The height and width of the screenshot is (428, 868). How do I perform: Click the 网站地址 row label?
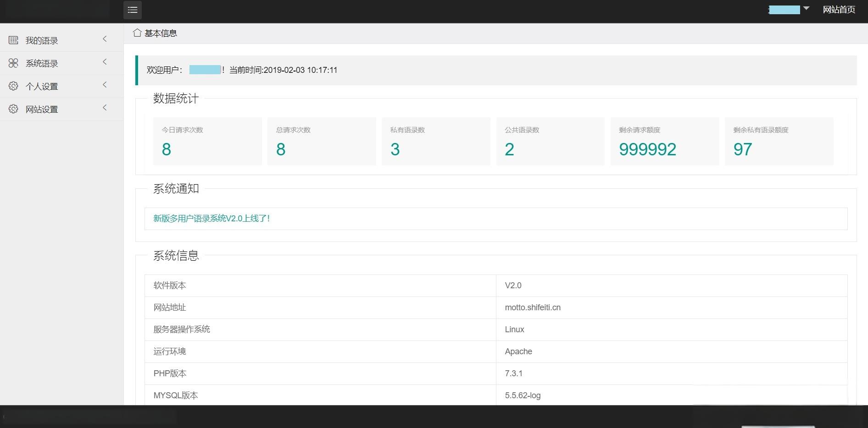pyautogui.click(x=170, y=307)
